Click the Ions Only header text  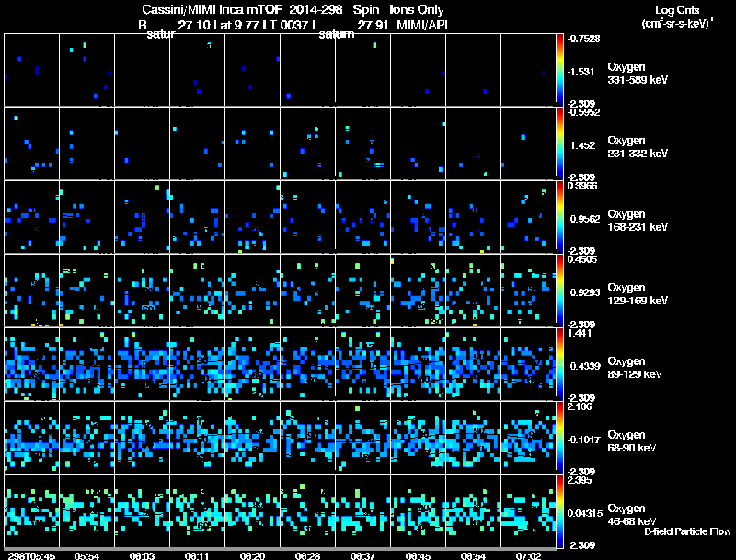click(417, 9)
